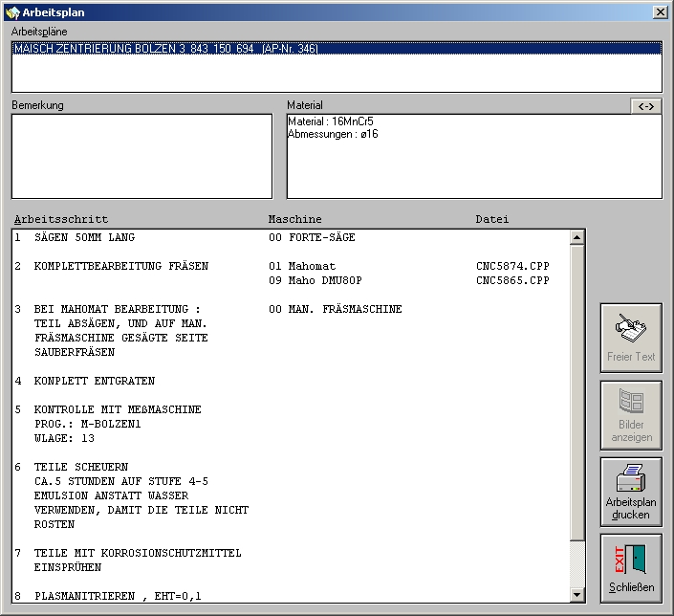The height and width of the screenshot is (616, 674).
Task: Close the Arbeitsplan window with X
Action: (x=660, y=11)
